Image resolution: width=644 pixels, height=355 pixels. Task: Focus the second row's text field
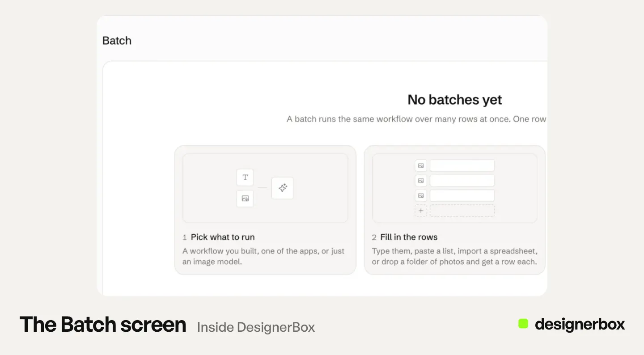(x=462, y=181)
